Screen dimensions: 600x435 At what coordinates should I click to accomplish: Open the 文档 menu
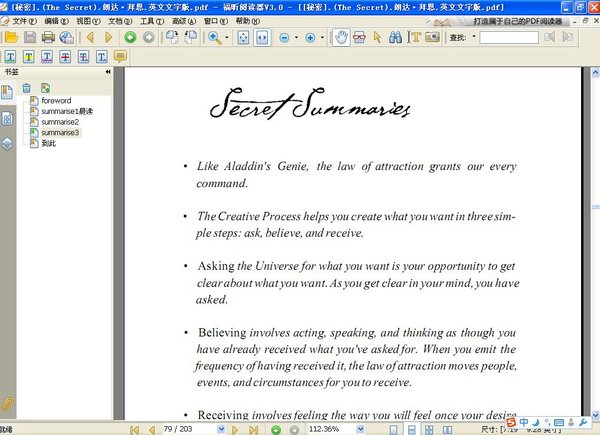coord(120,21)
